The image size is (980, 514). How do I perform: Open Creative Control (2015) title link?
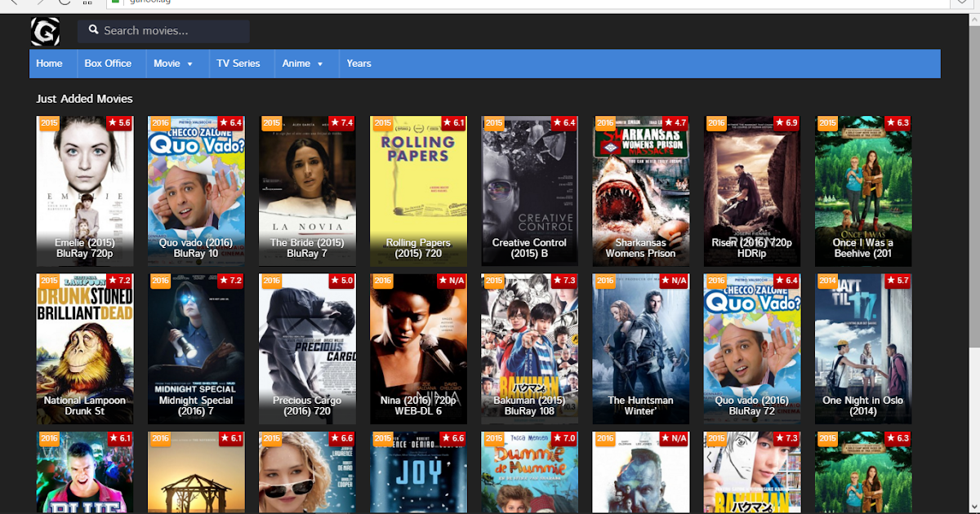tap(529, 248)
